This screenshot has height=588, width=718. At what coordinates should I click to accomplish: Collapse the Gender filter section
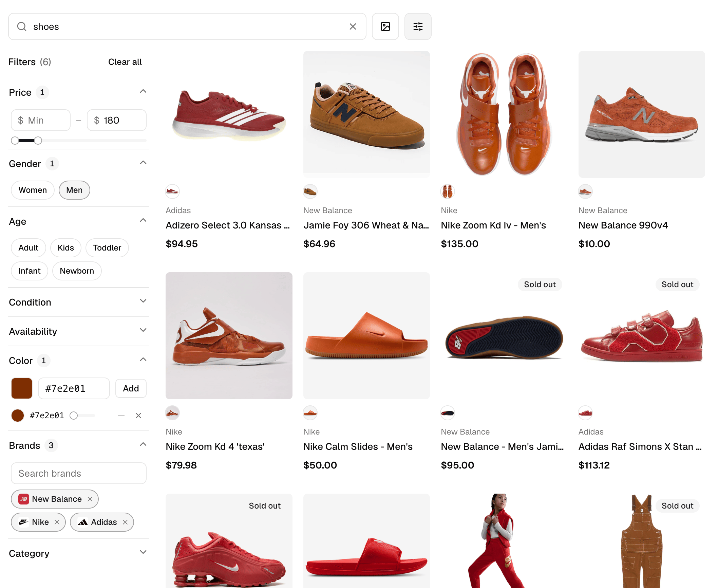pos(143,163)
